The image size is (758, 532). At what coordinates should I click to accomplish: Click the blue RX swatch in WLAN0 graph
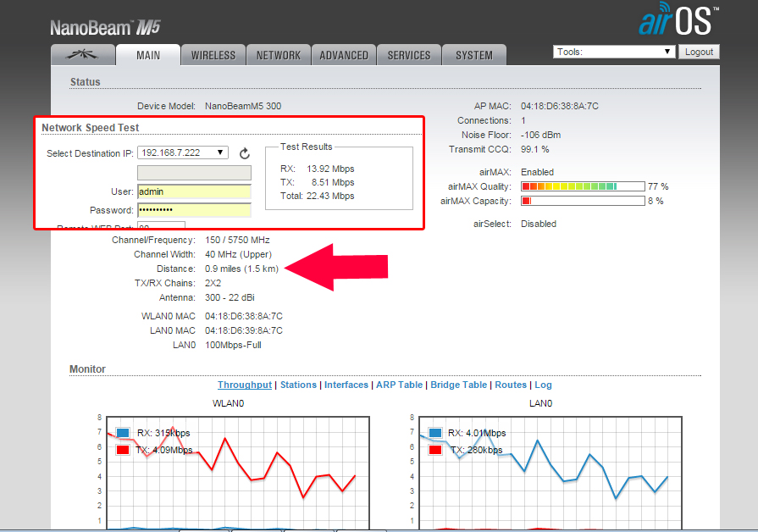point(123,432)
